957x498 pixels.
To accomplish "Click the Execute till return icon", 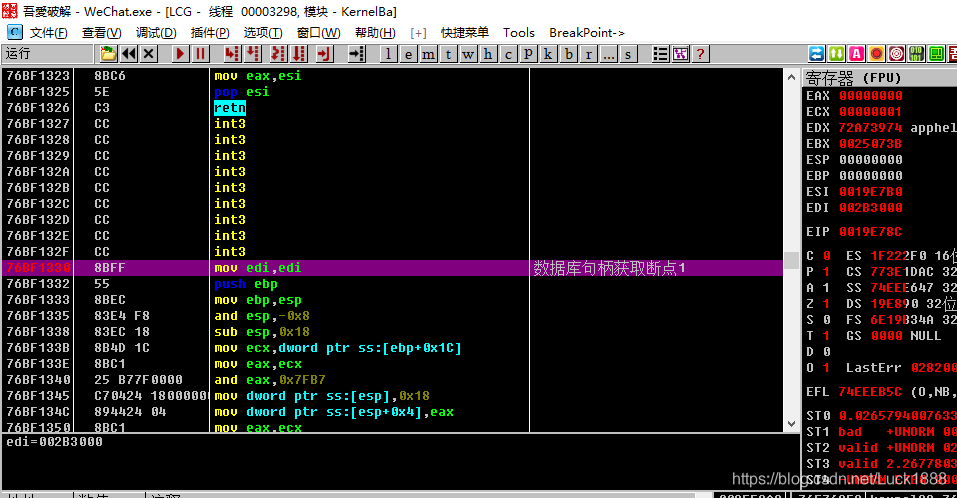I will click(x=324, y=54).
